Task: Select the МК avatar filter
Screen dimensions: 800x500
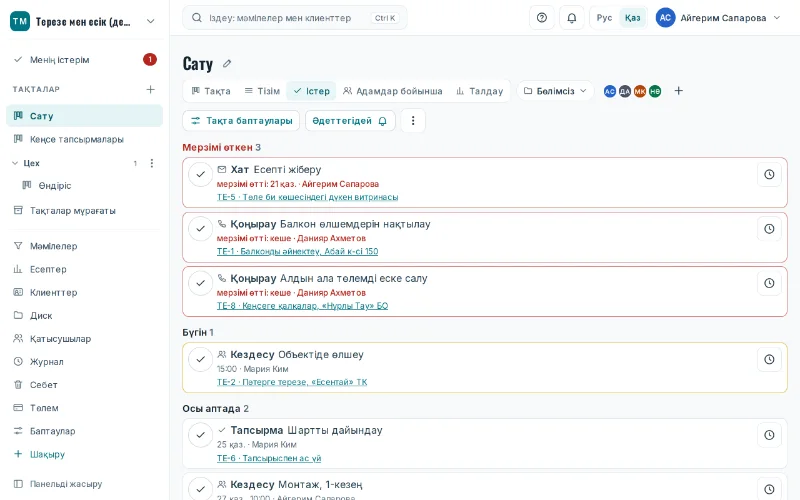Action: click(x=640, y=91)
